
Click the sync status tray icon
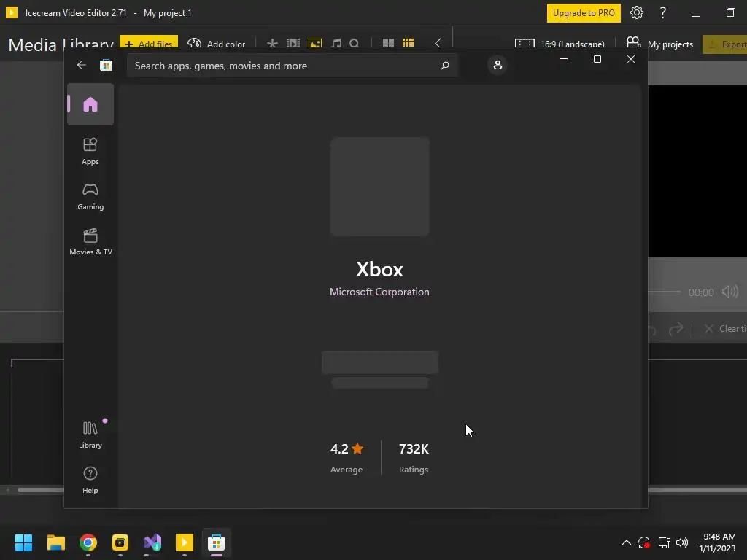coord(644,542)
